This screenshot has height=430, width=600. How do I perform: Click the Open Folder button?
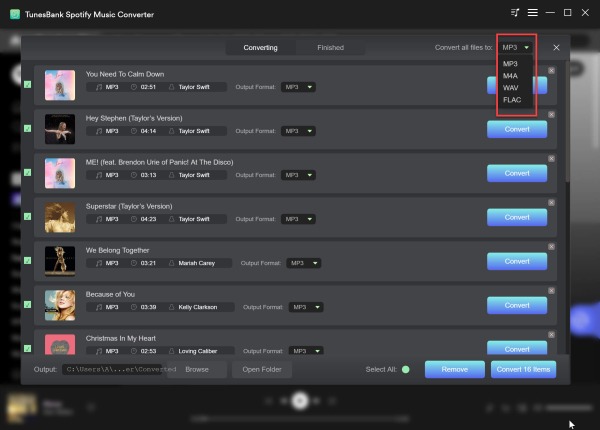pyautogui.click(x=262, y=369)
